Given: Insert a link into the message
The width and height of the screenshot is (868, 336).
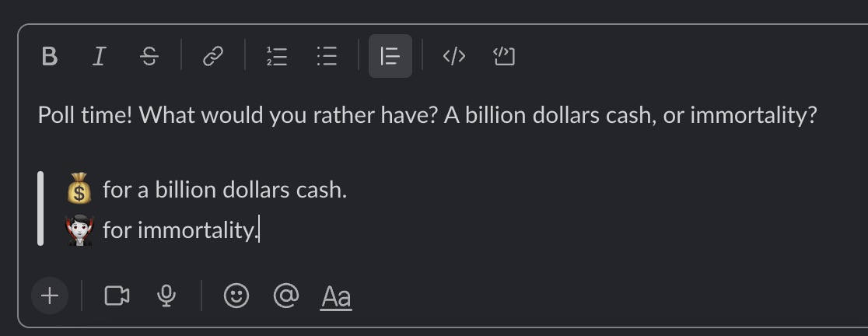Looking at the screenshot, I should 213,57.
